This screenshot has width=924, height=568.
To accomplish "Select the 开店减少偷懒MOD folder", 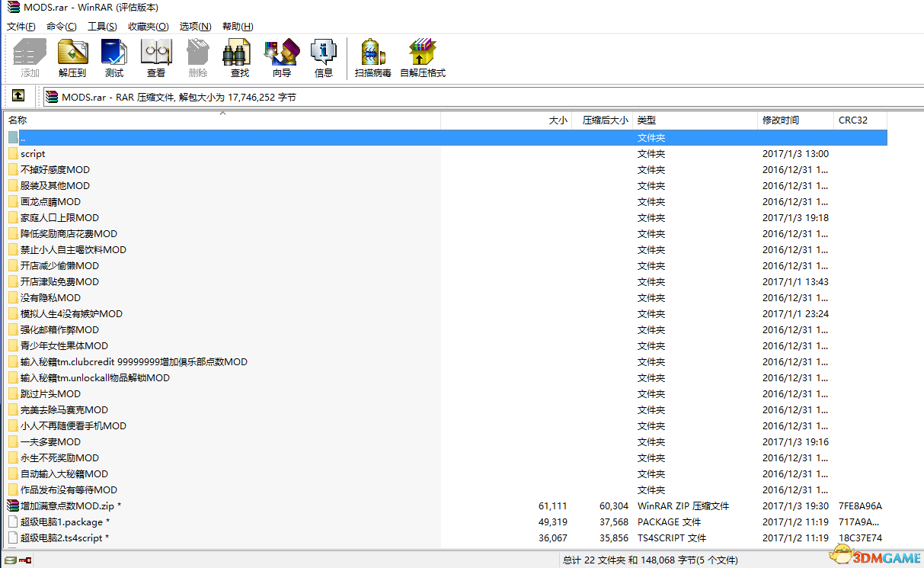I will 59,265.
